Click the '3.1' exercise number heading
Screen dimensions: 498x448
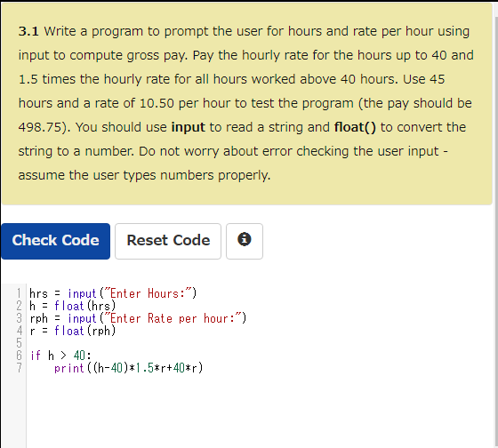28,31
